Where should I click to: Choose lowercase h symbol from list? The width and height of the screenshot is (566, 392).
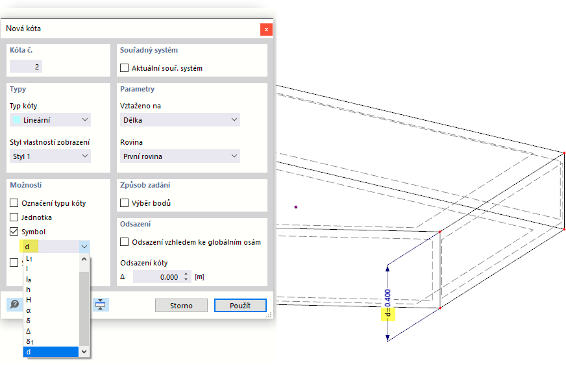click(51, 290)
